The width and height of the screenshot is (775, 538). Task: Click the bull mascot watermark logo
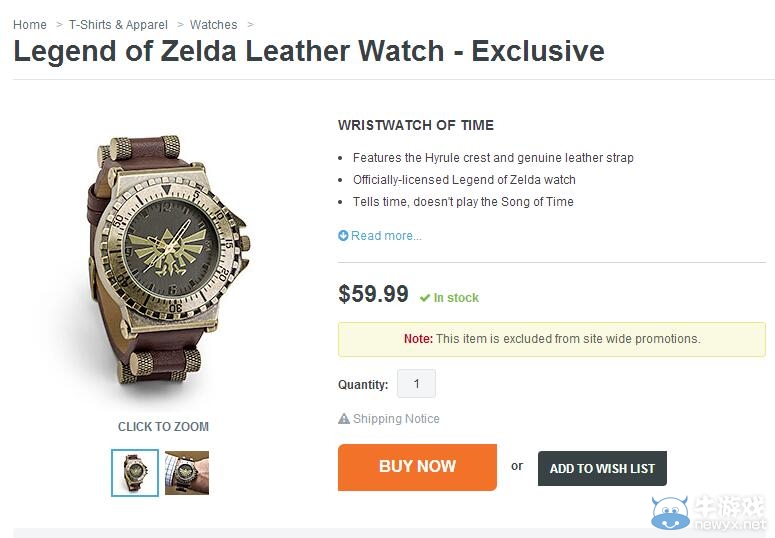pos(670,513)
